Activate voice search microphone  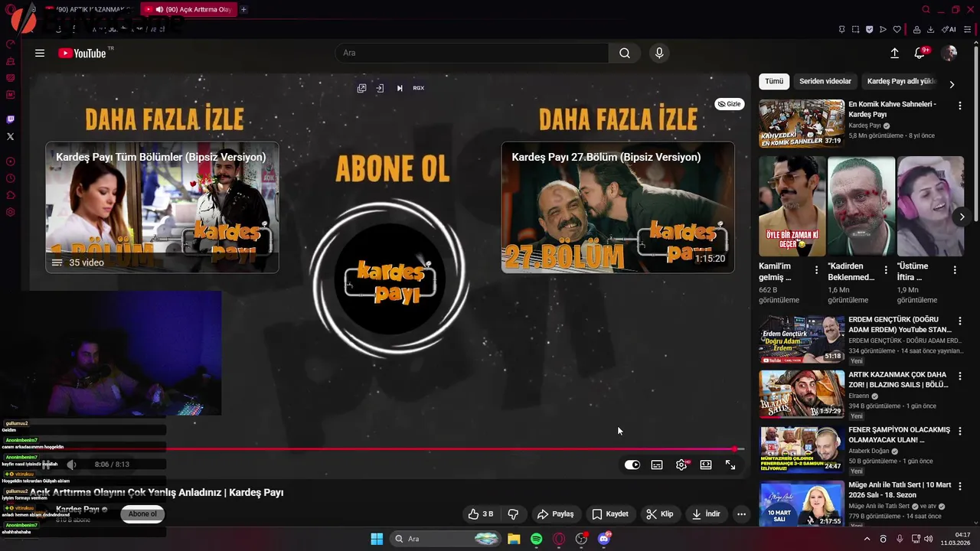coord(659,53)
